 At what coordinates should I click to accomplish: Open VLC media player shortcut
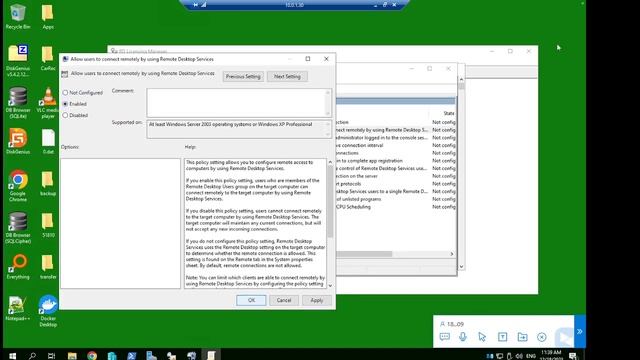(x=48, y=102)
